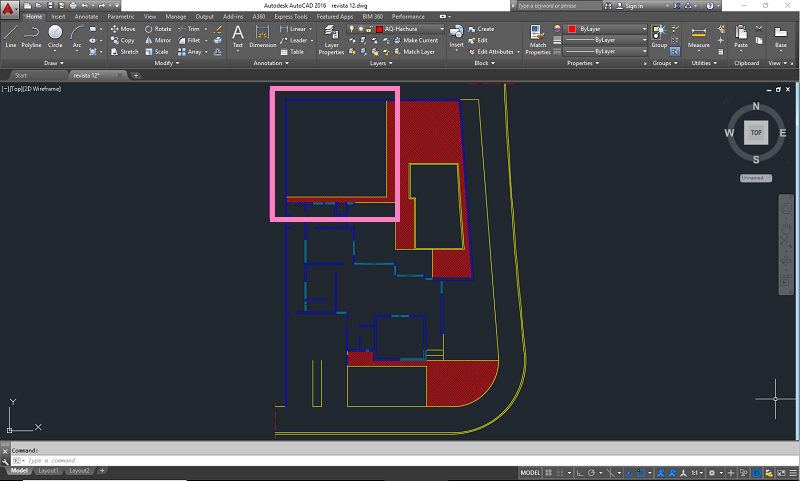Expand the Modify panel
800x481 pixels.
coord(167,63)
